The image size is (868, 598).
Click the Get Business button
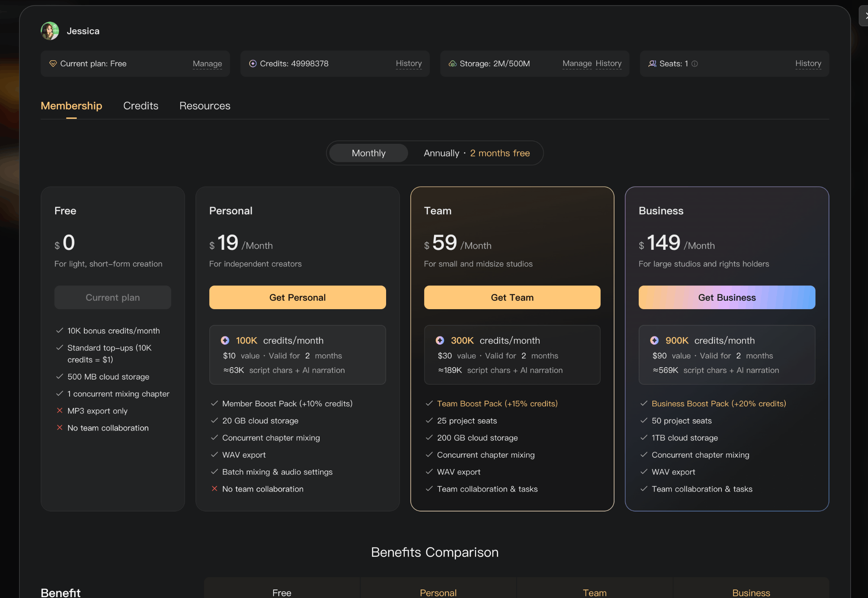pyautogui.click(x=727, y=297)
